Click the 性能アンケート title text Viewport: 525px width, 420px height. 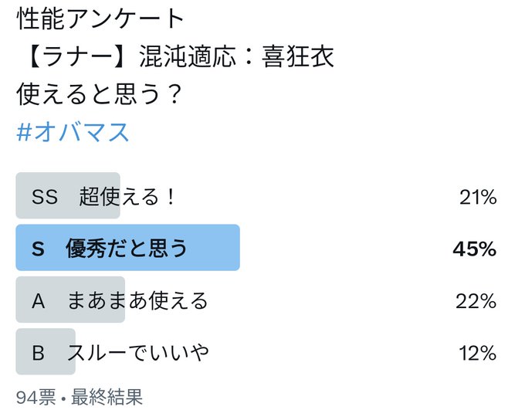click(x=100, y=19)
